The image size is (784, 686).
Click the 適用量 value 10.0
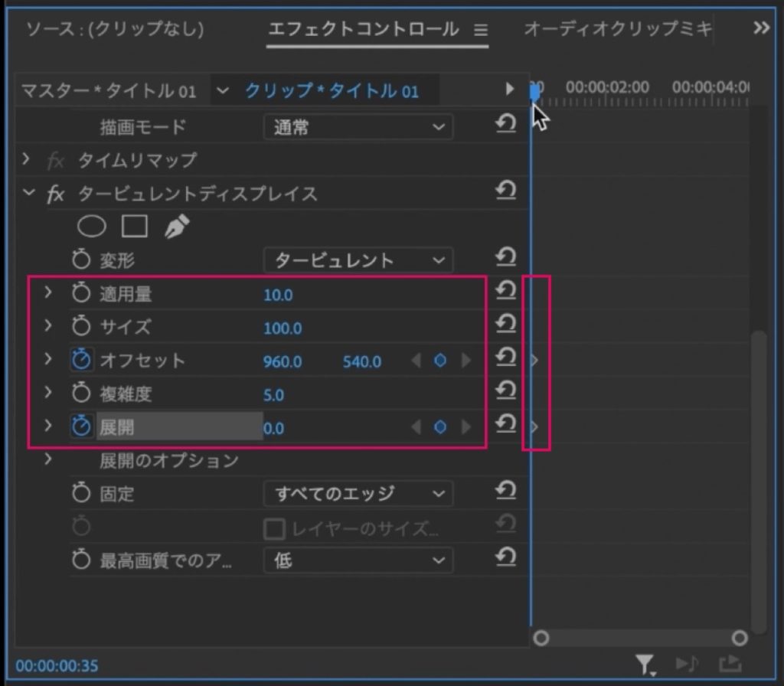point(278,295)
